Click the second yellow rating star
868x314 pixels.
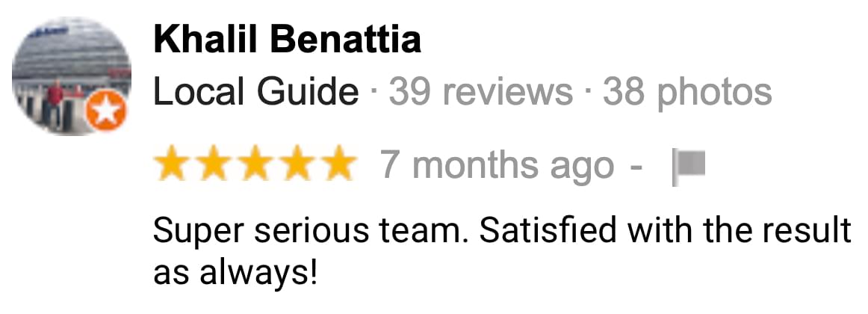click(213, 164)
